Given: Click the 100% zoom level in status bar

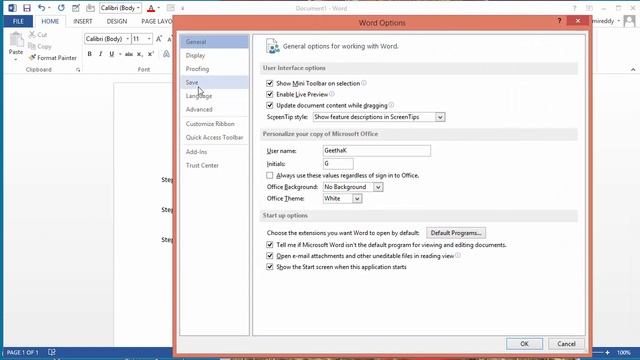Looking at the screenshot, I should (x=624, y=352).
